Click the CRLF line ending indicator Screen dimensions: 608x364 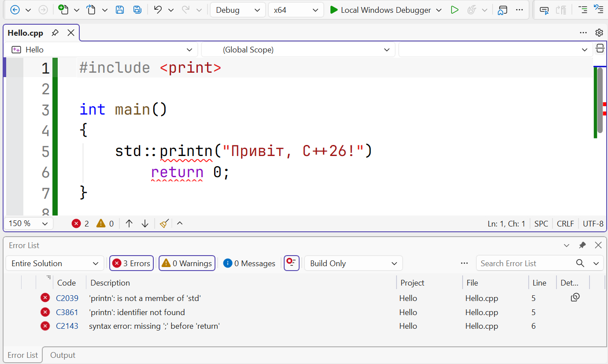pos(565,223)
